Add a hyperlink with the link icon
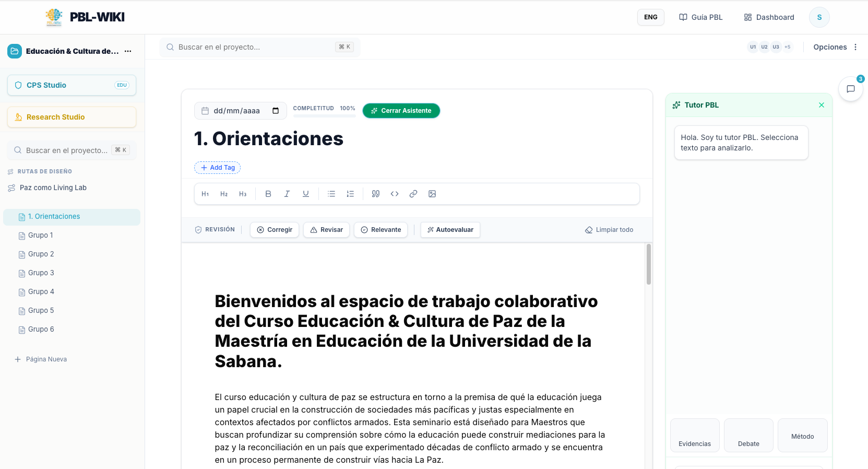Viewport: 868px width, 469px height. click(x=413, y=194)
